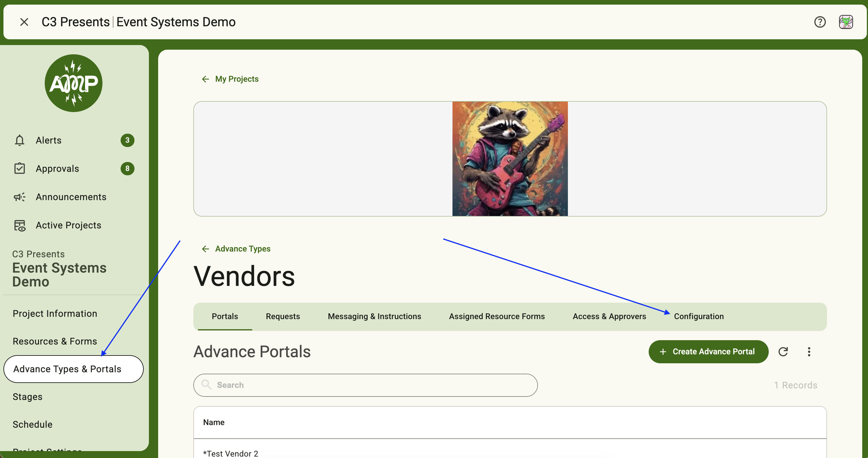This screenshot has height=458, width=868.
Task: Click the 1 Records count text
Action: pyautogui.click(x=795, y=385)
